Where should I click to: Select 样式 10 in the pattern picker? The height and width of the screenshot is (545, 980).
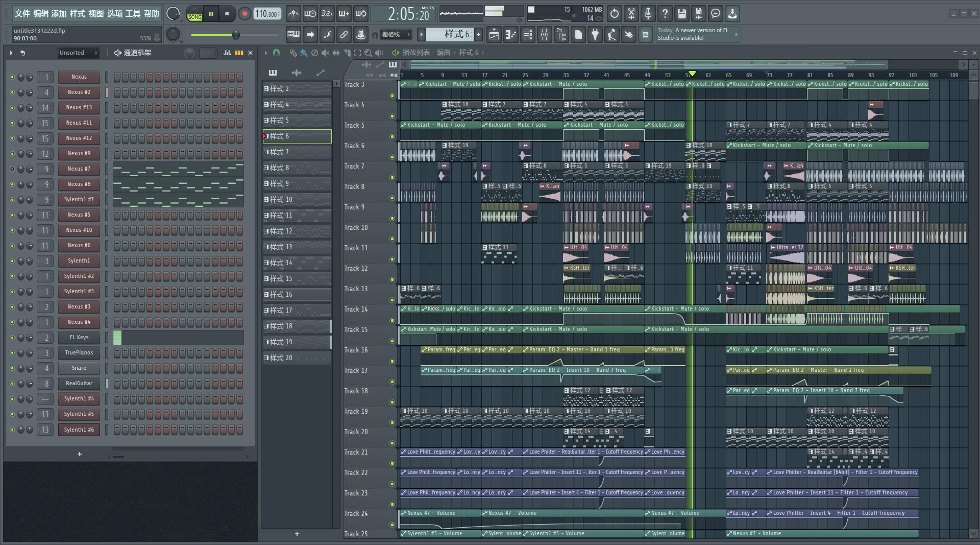(x=297, y=200)
